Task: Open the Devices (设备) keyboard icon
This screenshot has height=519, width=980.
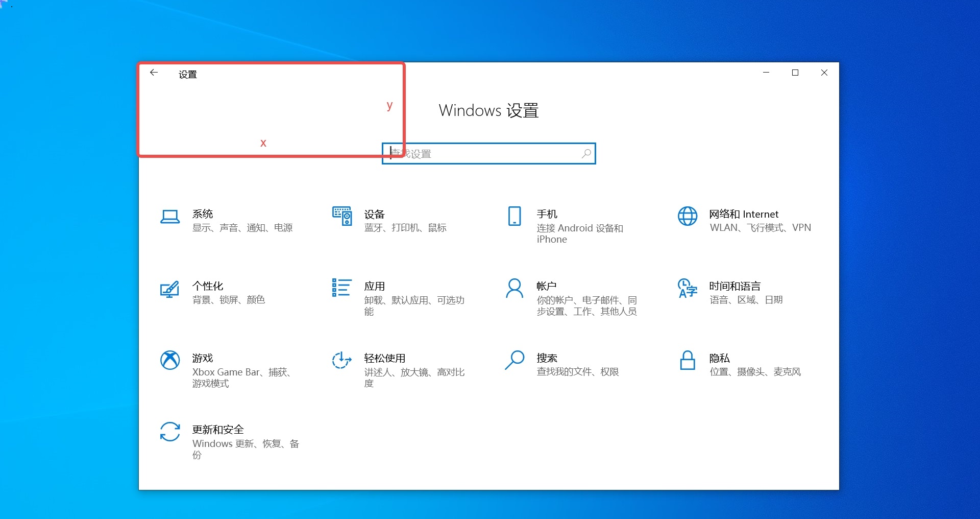Action: click(342, 216)
